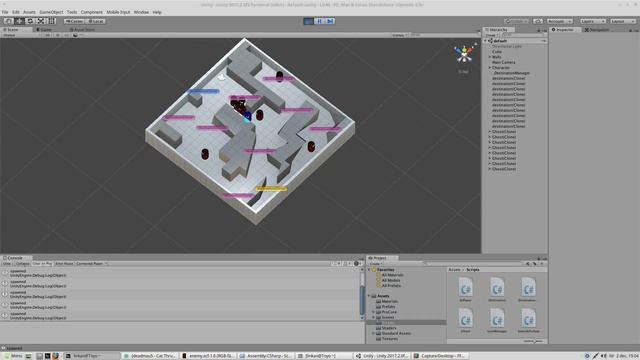Click the Step frame button
Image resolution: width=640 pixels, height=360 pixels.
[x=330, y=21]
